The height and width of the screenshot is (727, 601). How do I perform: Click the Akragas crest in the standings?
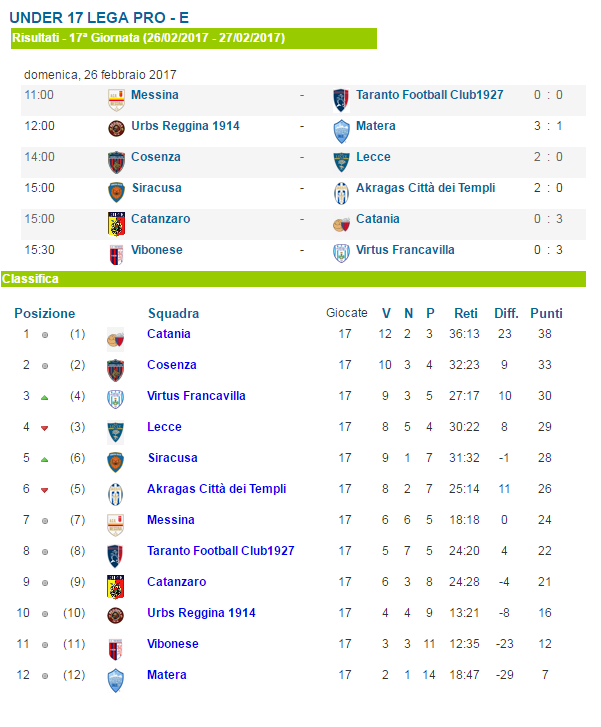pos(115,494)
